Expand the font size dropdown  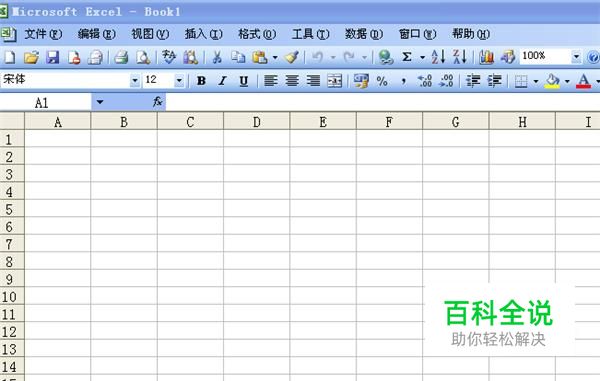point(179,81)
